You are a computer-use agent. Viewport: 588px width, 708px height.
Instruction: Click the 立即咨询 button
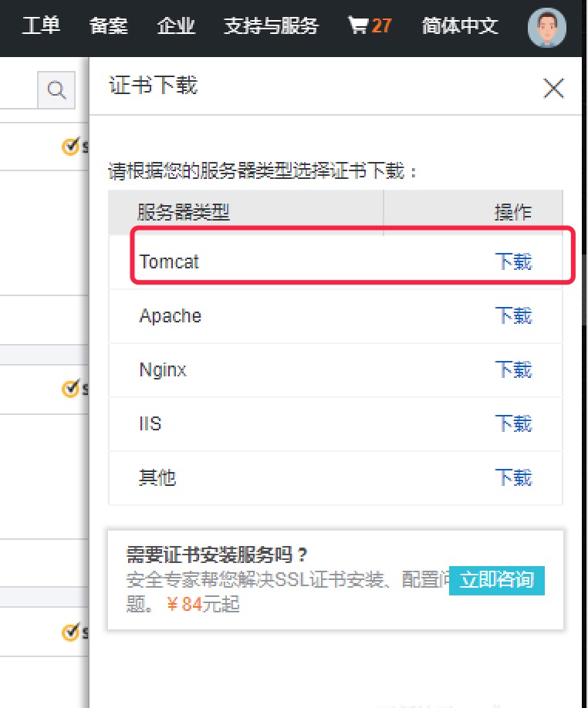click(x=497, y=580)
